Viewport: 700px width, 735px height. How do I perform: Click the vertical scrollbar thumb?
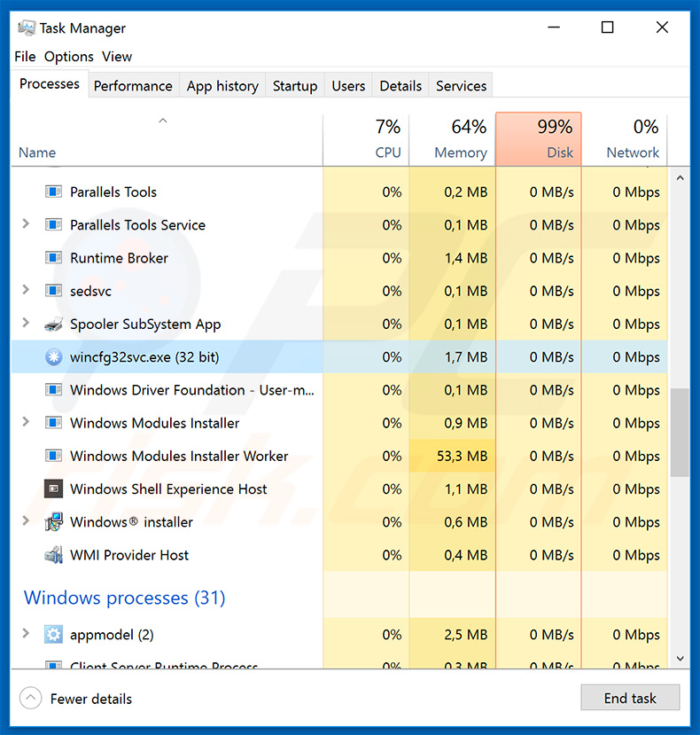(x=680, y=432)
